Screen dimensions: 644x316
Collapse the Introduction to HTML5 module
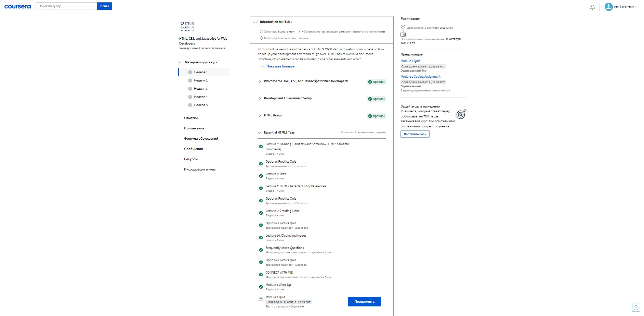coord(255,22)
